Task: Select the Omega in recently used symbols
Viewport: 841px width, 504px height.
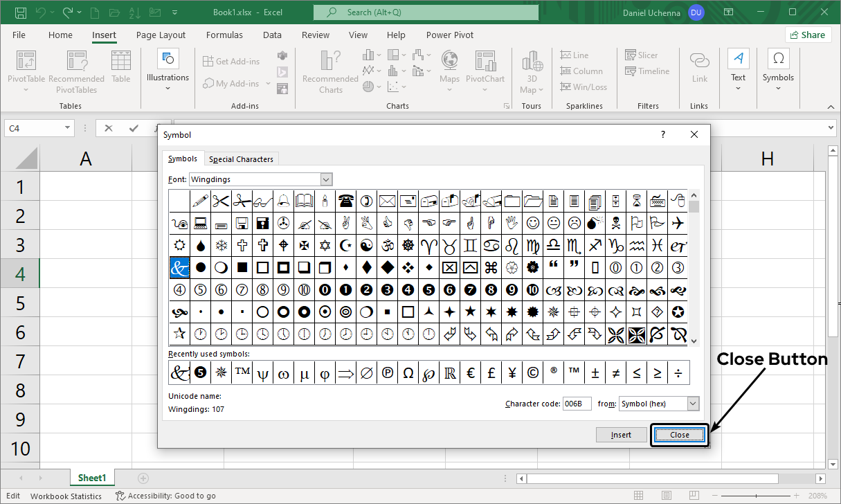Action: (408, 374)
